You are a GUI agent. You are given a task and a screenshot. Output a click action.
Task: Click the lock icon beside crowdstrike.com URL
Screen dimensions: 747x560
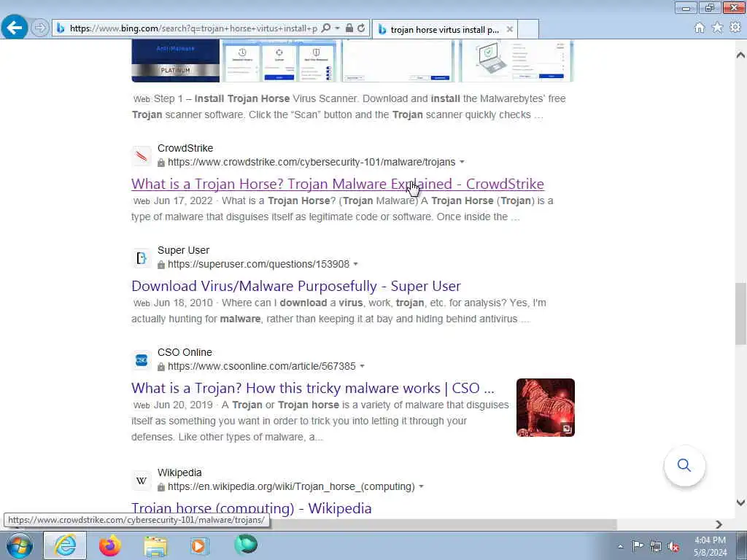pos(161,163)
